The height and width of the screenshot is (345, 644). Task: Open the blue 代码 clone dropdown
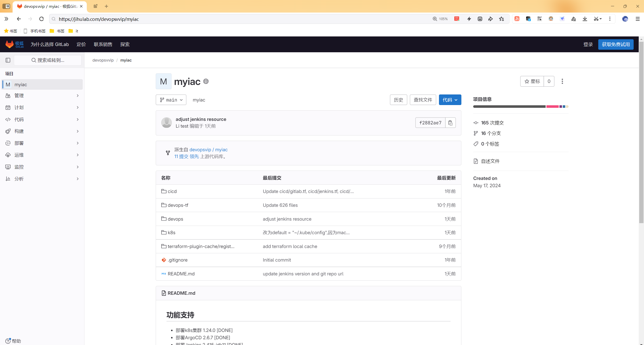point(450,100)
